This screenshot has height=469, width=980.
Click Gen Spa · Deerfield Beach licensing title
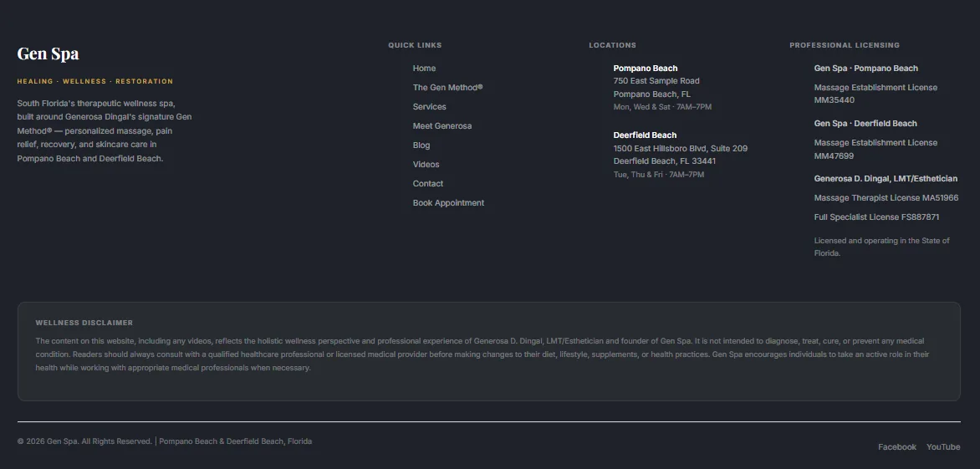click(x=865, y=124)
